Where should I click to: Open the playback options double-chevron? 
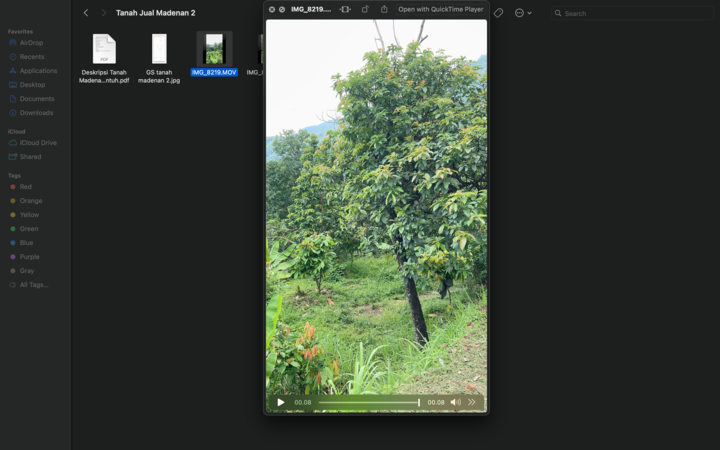pyautogui.click(x=472, y=402)
